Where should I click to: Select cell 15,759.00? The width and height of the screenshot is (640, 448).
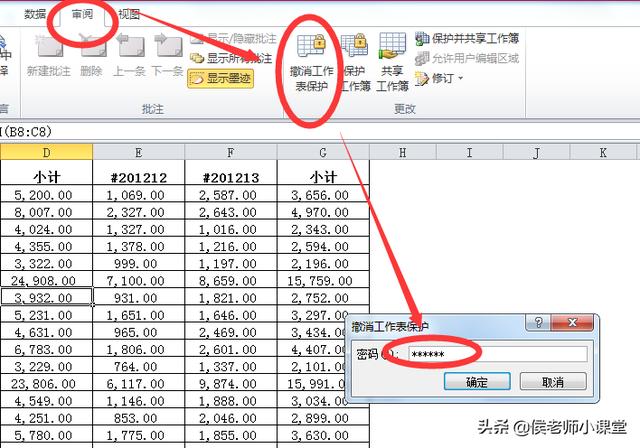click(x=323, y=280)
